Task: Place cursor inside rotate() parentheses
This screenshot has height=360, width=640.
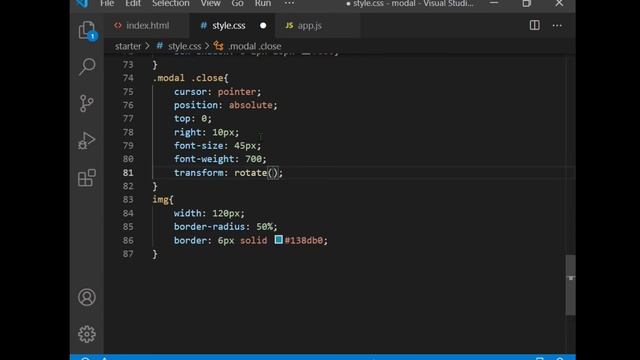Action: coord(273,173)
